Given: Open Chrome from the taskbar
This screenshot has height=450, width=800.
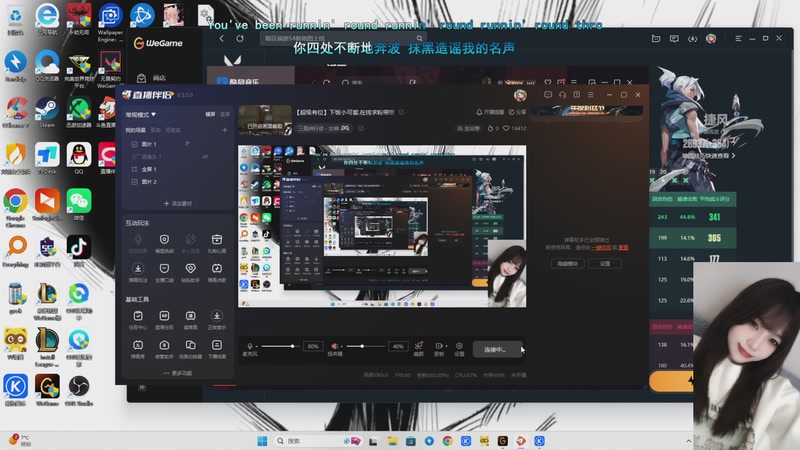Looking at the screenshot, I should point(447,441).
